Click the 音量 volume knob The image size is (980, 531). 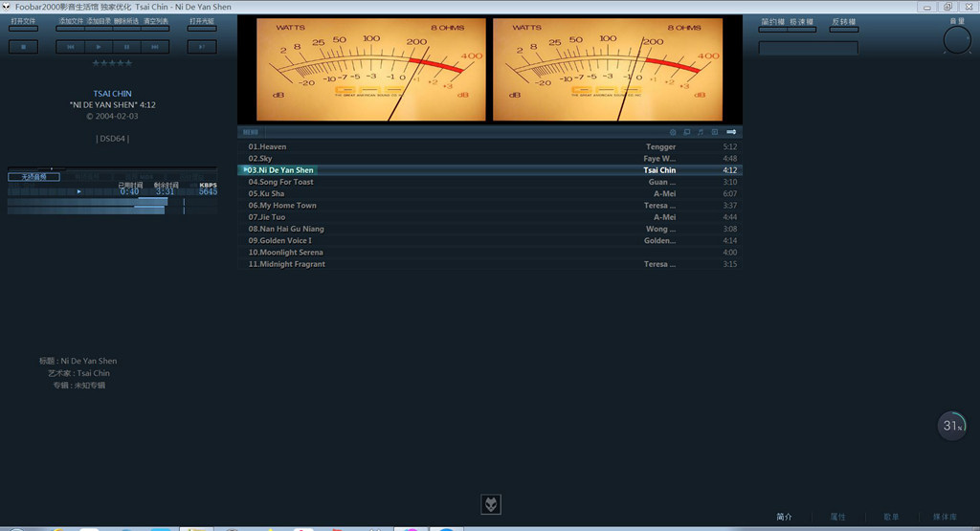tap(956, 40)
